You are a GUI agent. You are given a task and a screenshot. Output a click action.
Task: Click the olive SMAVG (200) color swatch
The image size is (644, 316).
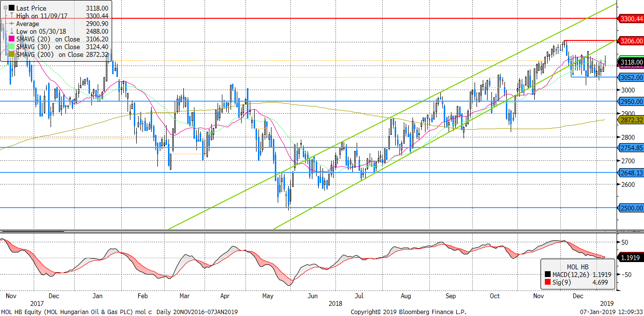(12, 54)
